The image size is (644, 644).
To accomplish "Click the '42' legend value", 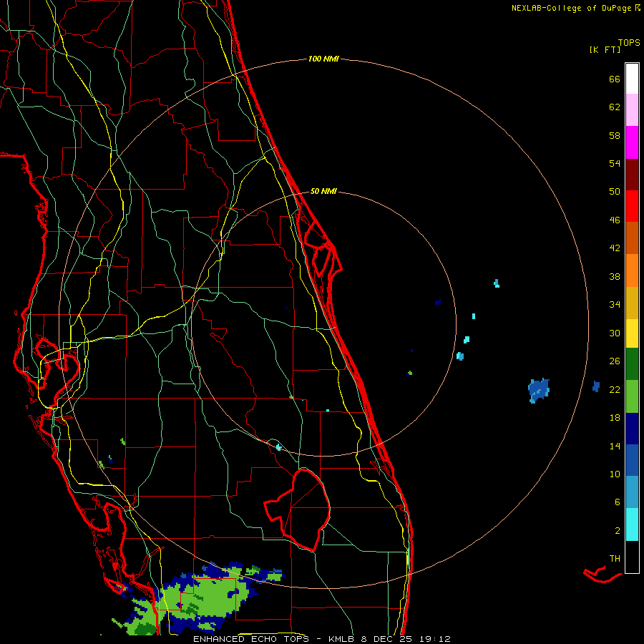I will click(x=615, y=248).
